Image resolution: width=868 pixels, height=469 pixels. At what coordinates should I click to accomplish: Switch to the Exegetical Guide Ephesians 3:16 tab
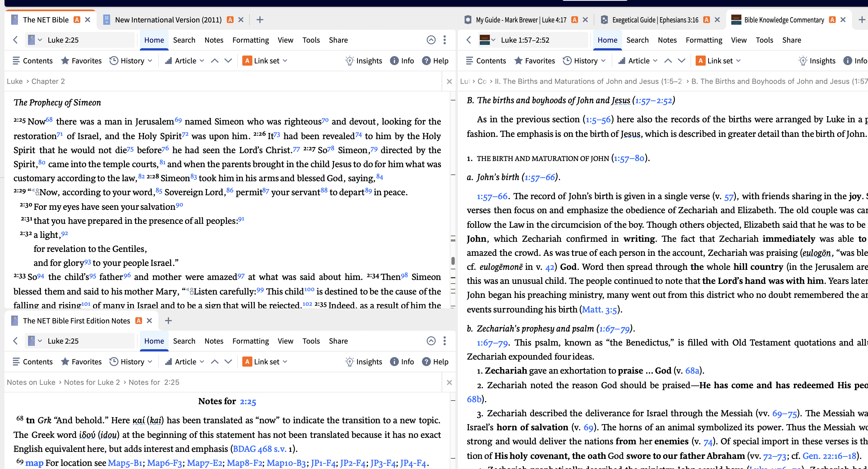[655, 20]
